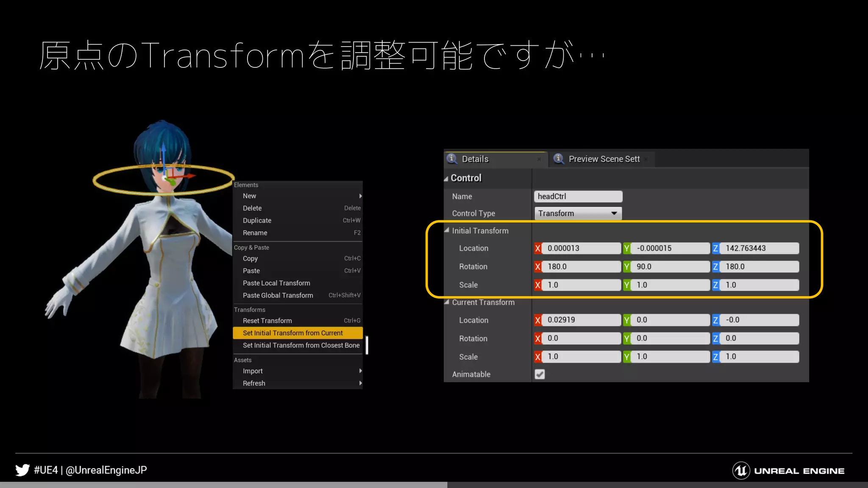This screenshot has width=868, height=488.
Task: Click the Twitter bird icon
Action: [x=22, y=470]
